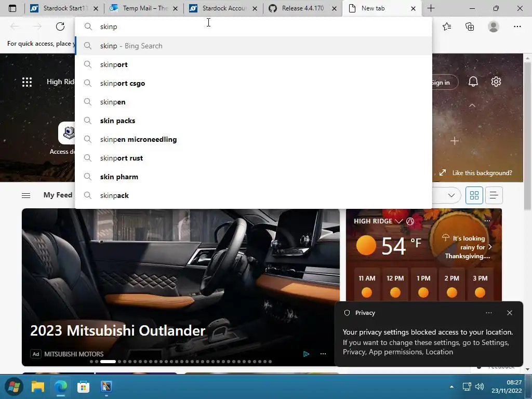Add a quick link with plus icon
This screenshot has height=399, width=532.
pos(454,141)
